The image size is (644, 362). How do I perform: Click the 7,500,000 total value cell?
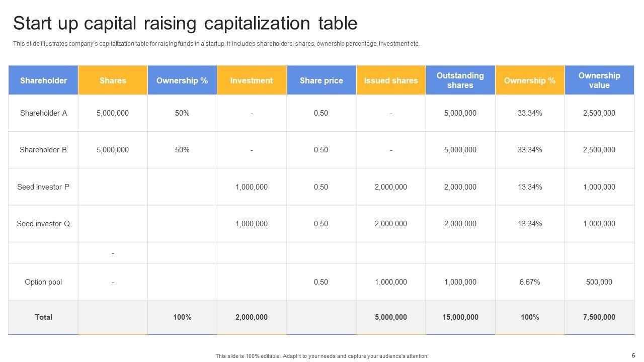click(599, 317)
